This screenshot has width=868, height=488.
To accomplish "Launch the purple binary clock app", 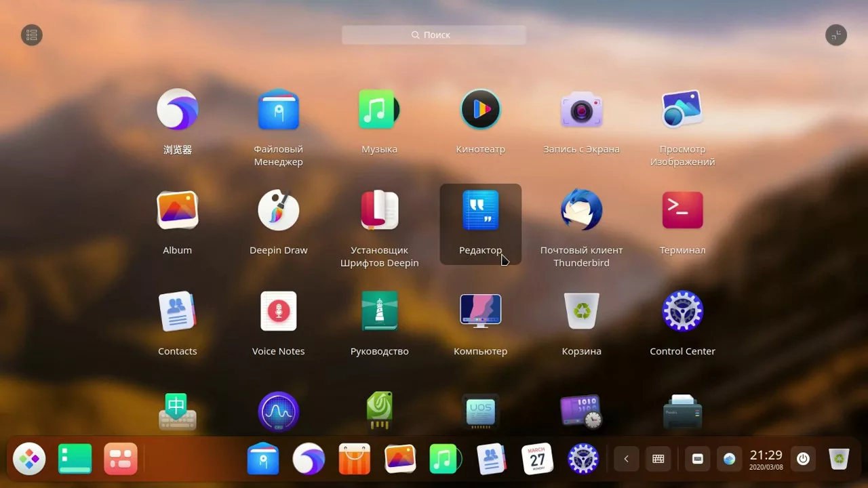I will pyautogui.click(x=581, y=411).
